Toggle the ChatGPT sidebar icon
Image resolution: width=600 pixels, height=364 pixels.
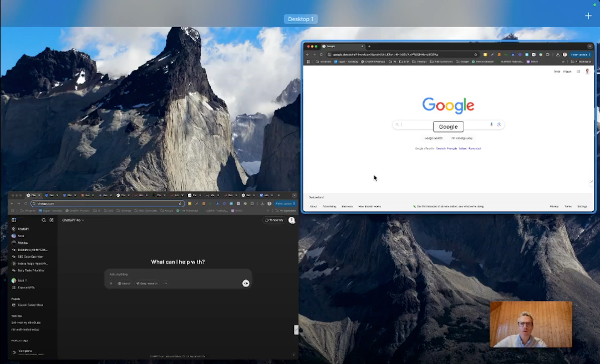point(14,221)
